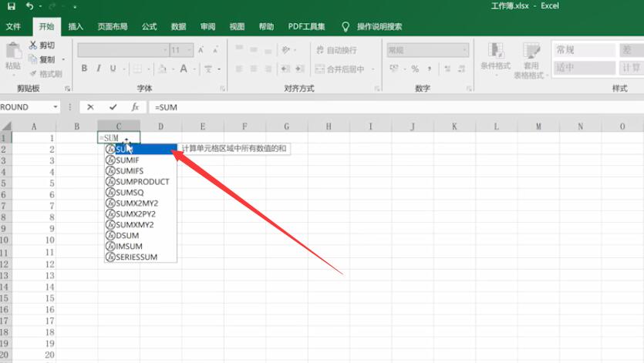The height and width of the screenshot is (363, 644).
Task: Select SUMIF from autocomplete list
Action: point(141,160)
